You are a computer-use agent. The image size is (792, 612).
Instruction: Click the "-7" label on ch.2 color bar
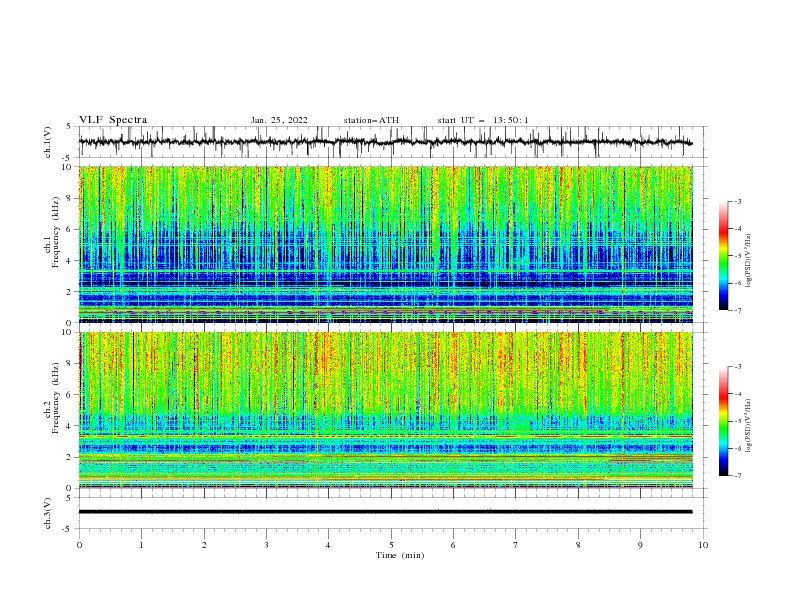coord(738,475)
